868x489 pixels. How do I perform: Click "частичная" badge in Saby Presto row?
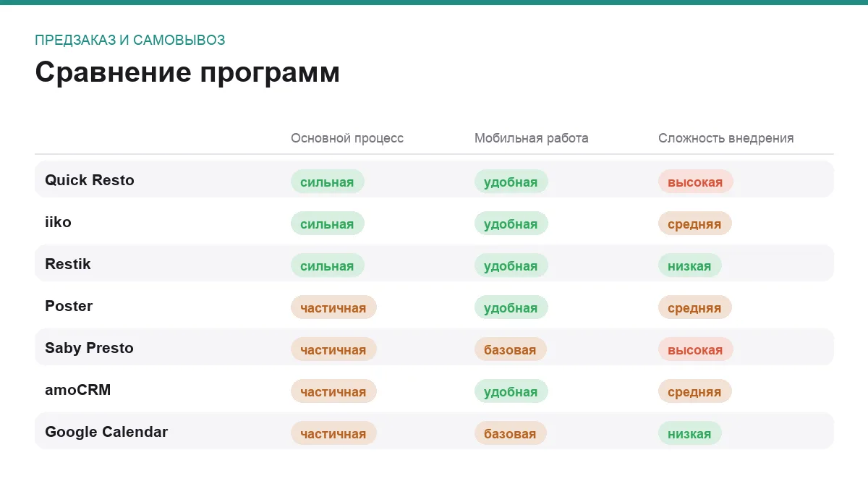pyautogui.click(x=333, y=349)
